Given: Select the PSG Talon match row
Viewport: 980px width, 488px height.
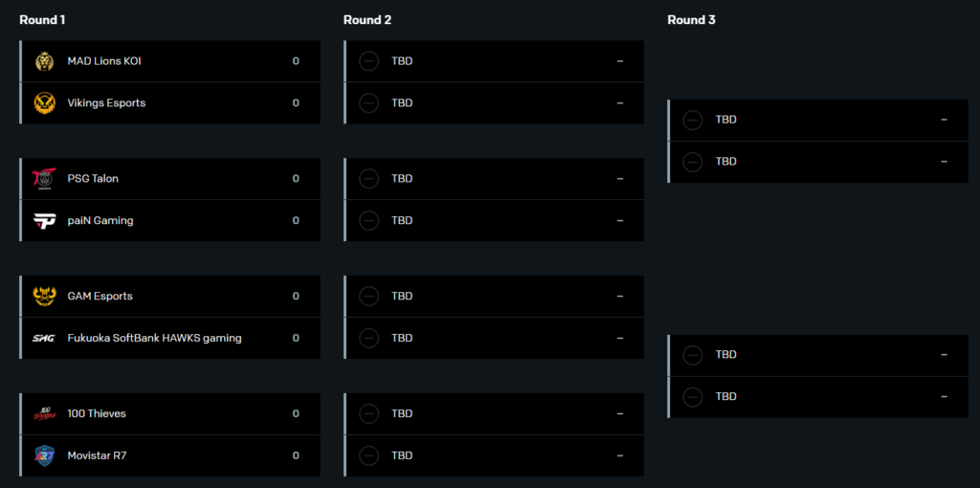Looking at the screenshot, I should pos(170,179).
